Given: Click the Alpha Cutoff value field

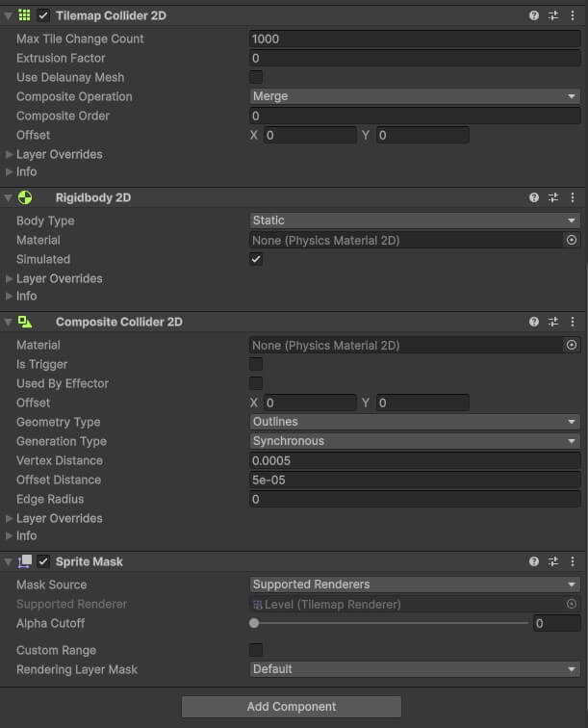Looking at the screenshot, I should click(556, 623).
